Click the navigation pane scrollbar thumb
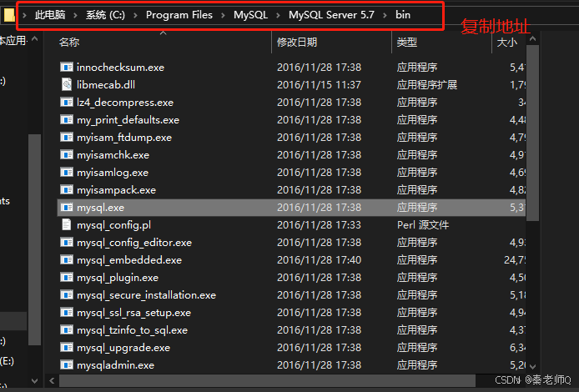The image size is (579, 392). coord(34,240)
